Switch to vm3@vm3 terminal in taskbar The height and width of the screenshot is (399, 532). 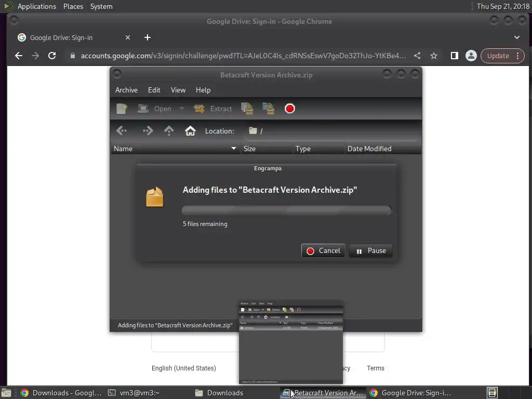point(134,393)
